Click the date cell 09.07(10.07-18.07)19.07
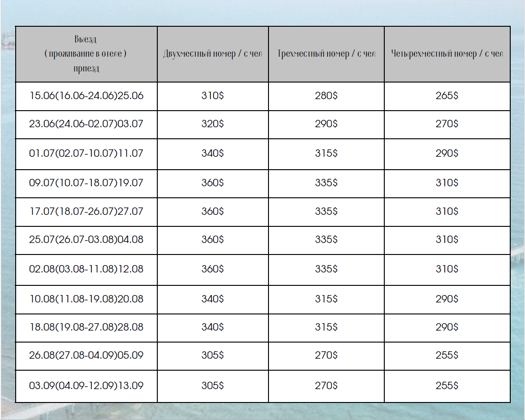The image size is (525, 420). coord(86,183)
